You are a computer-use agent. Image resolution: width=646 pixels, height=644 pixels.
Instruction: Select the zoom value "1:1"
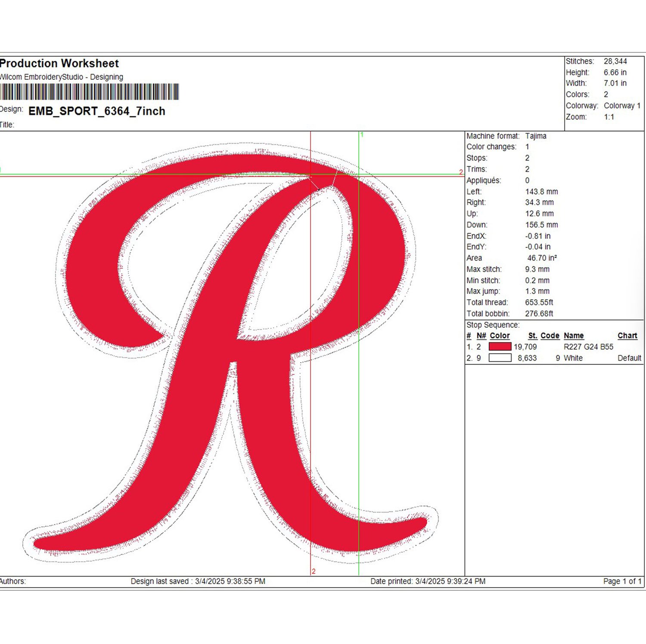click(x=609, y=117)
